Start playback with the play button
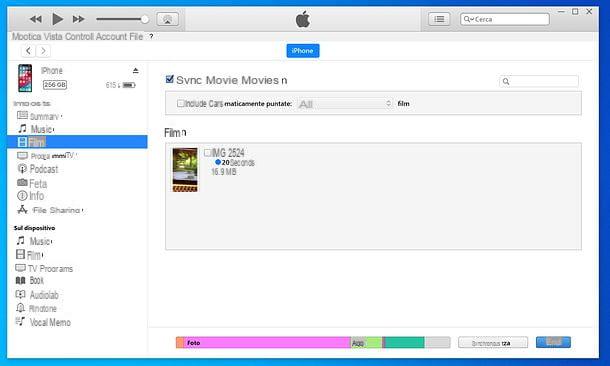Screen dimensions: 610x366 tap(58, 19)
